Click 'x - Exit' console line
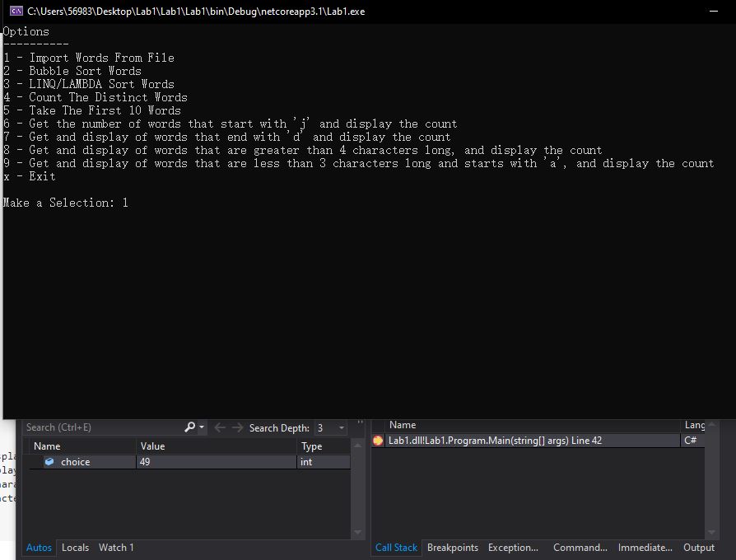 click(29, 176)
